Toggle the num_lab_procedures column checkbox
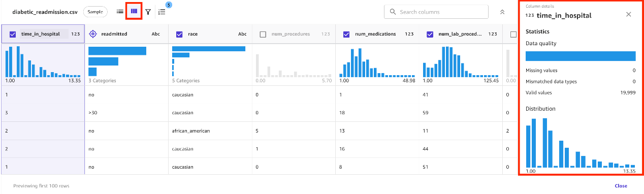 (430, 35)
